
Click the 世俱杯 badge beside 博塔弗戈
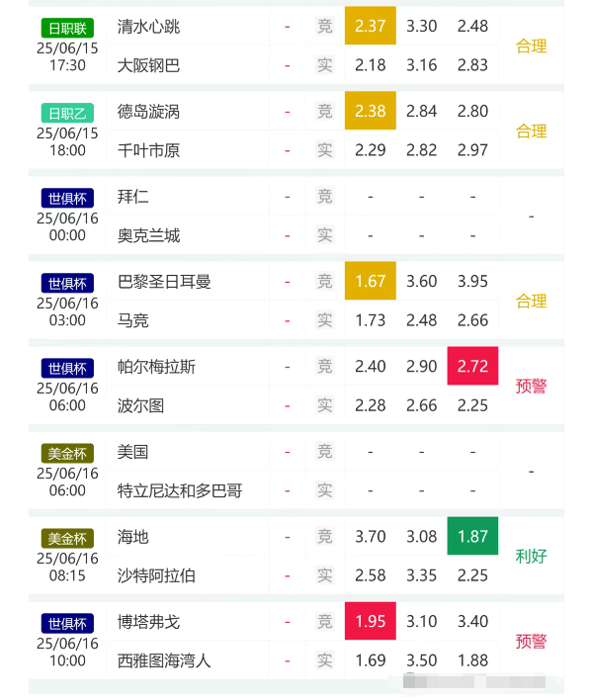coord(67,624)
